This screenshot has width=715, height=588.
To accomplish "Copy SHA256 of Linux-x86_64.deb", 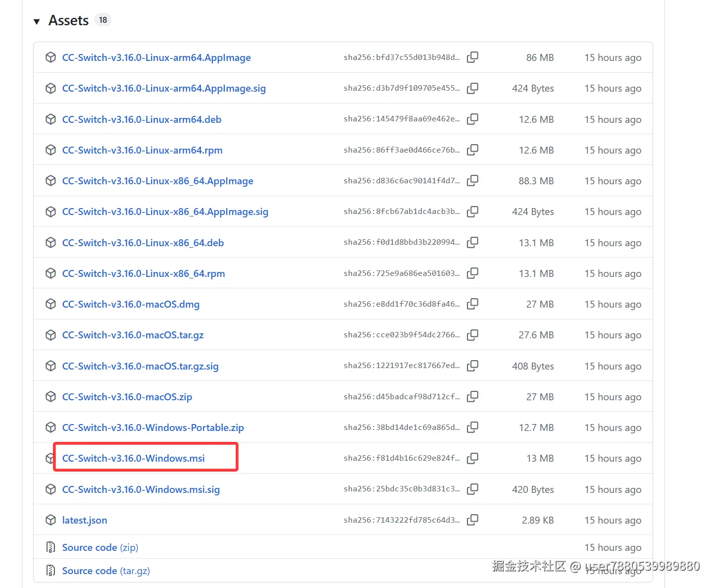I will coord(473,242).
